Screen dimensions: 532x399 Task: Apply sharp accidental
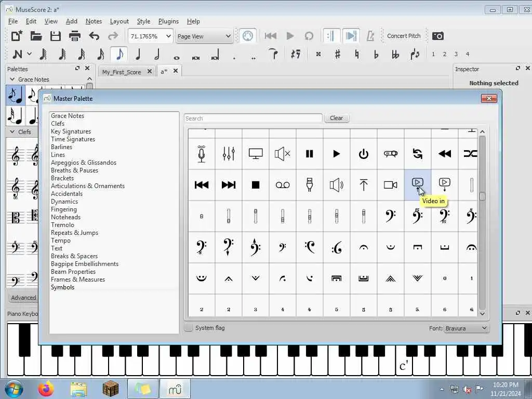(338, 54)
